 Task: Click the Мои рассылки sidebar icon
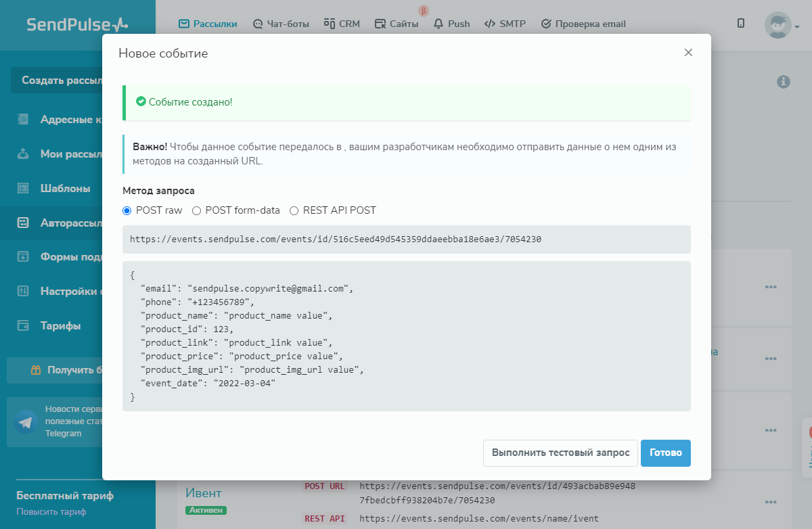[23, 154]
